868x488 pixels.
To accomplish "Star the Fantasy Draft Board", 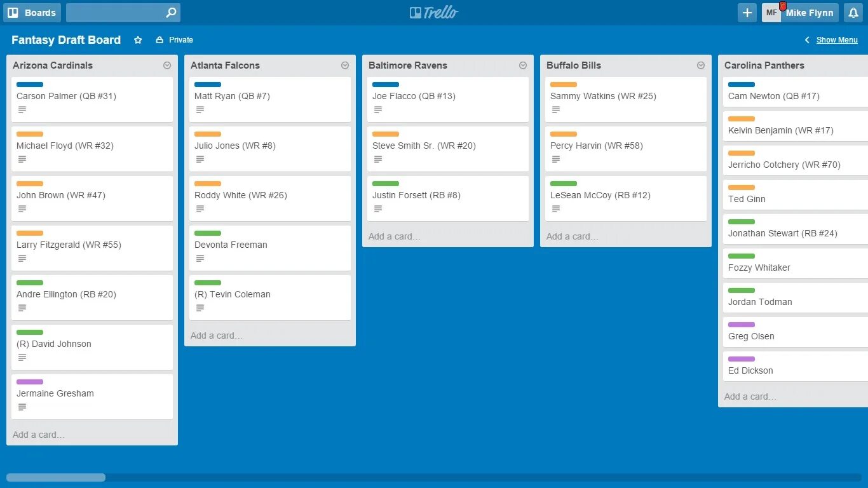I will [138, 40].
